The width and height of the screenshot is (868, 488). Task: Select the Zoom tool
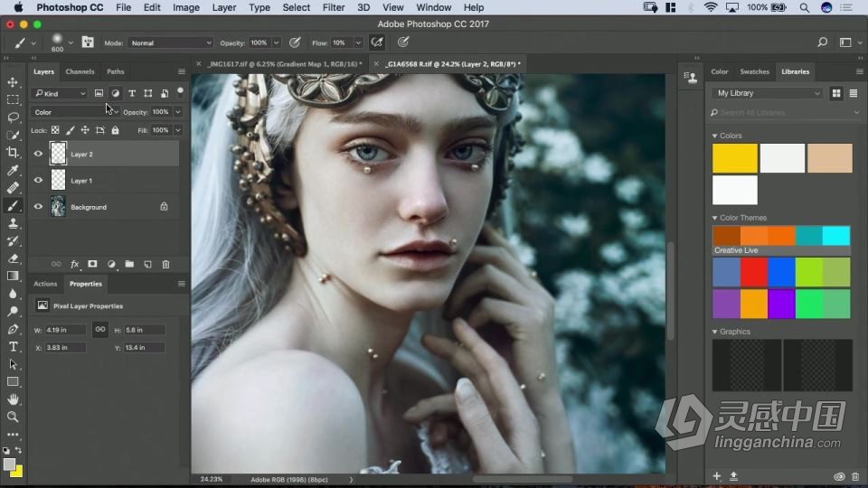click(13, 418)
